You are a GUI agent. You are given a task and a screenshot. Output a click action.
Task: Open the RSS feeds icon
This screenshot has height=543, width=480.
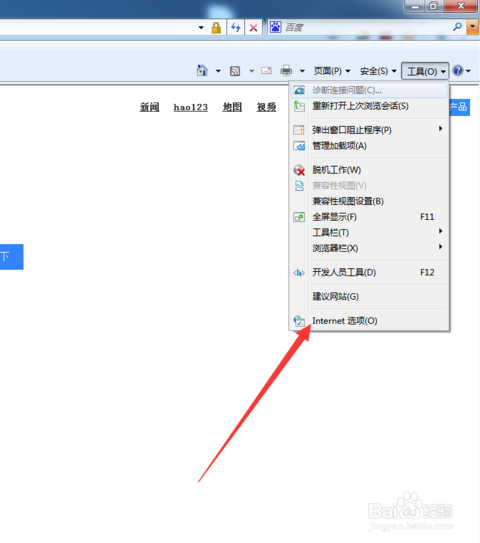235,71
